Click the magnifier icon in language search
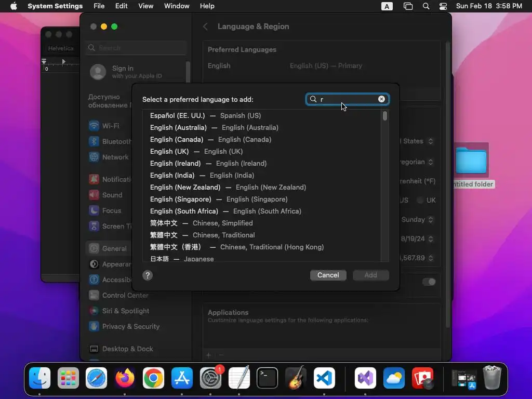 pyautogui.click(x=313, y=99)
